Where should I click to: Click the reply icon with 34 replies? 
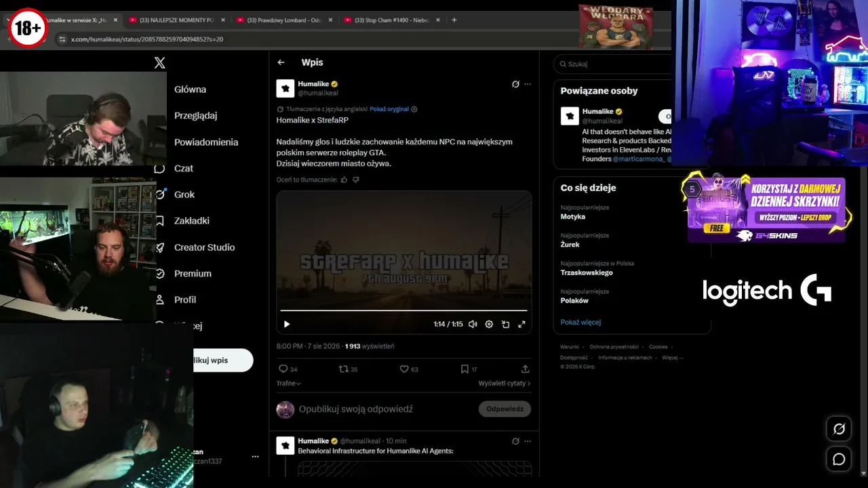click(x=283, y=369)
